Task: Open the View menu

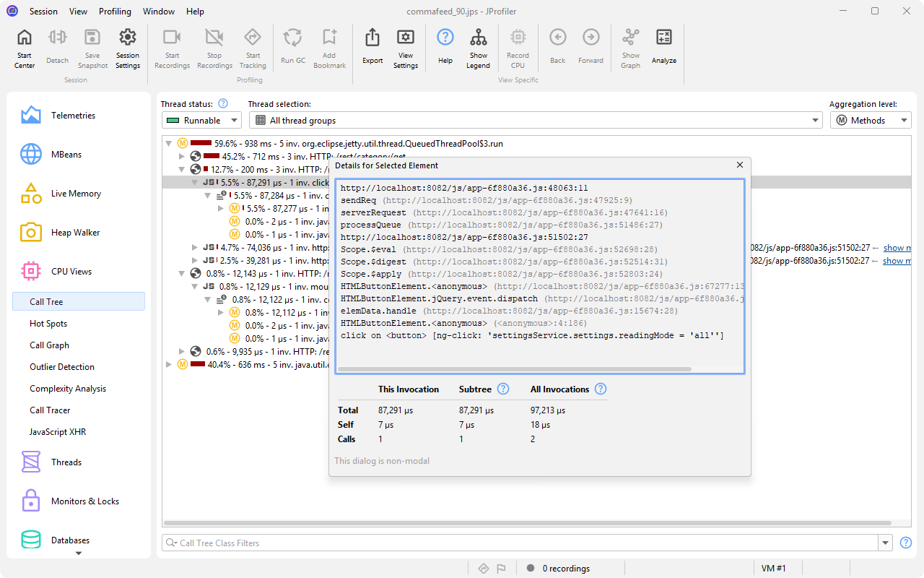Action: tap(78, 12)
